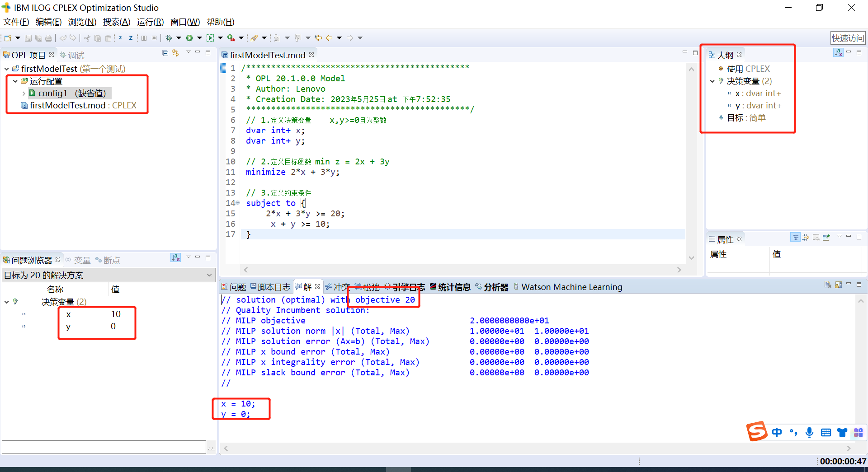
Task: Click Link with Editor in the OPL project panel
Action: (x=175, y=53)
